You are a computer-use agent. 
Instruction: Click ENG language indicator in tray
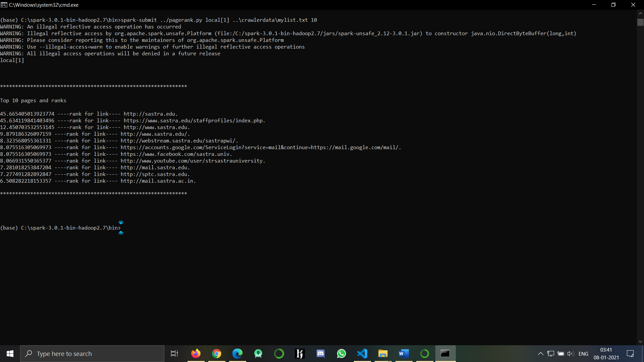(x=584, y=354)
